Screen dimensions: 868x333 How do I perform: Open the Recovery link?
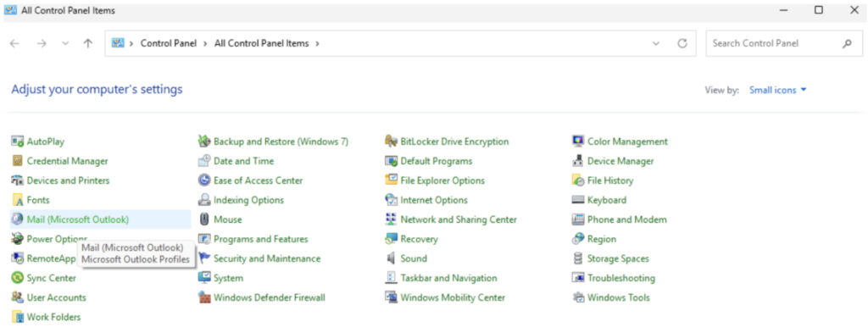(x=419, y=239)
